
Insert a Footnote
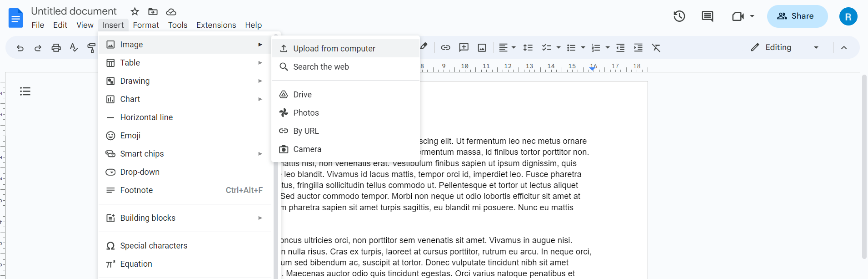tap(185, 190)
